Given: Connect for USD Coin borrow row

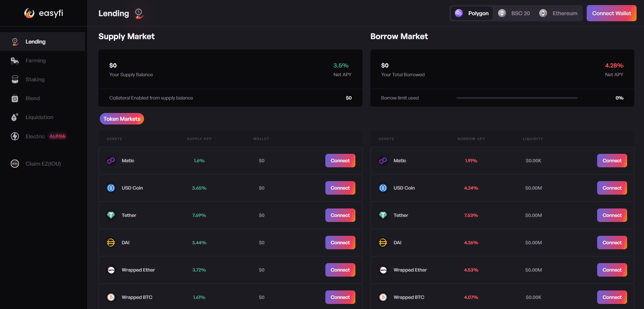Looking at the screenshot, I should (612, 188).
